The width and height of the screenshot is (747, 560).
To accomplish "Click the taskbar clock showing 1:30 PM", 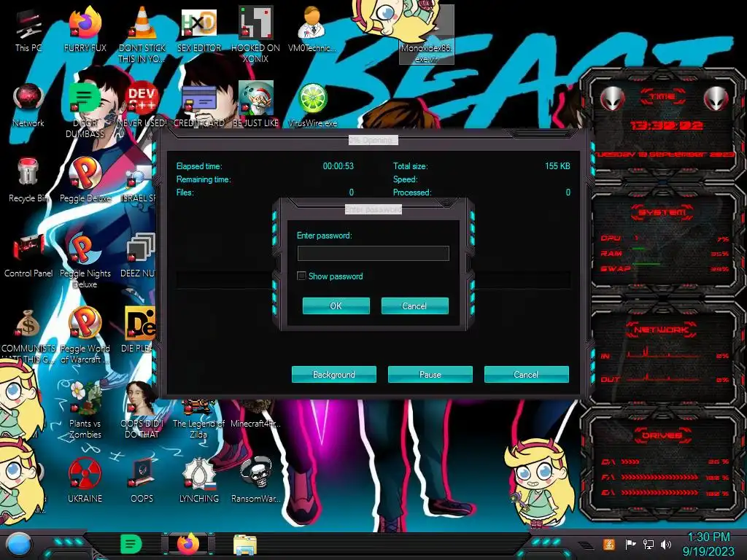I will [709, 544].
